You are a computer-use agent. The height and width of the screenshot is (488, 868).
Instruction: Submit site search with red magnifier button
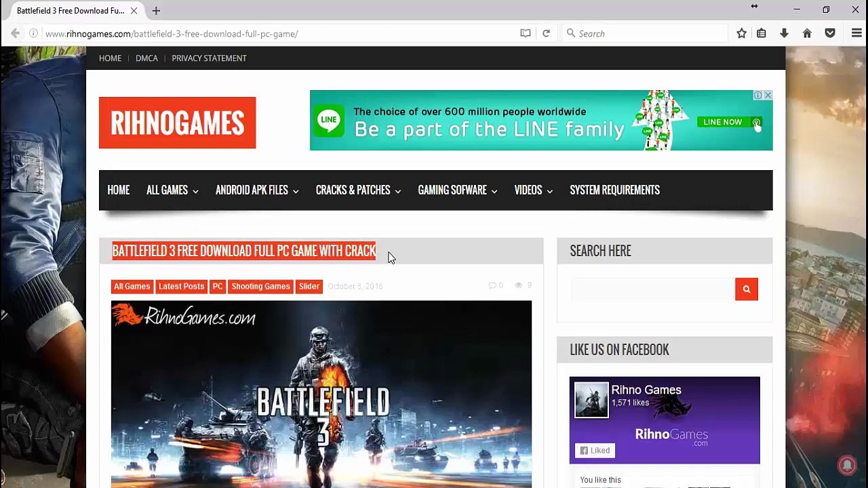pos(746,289)
